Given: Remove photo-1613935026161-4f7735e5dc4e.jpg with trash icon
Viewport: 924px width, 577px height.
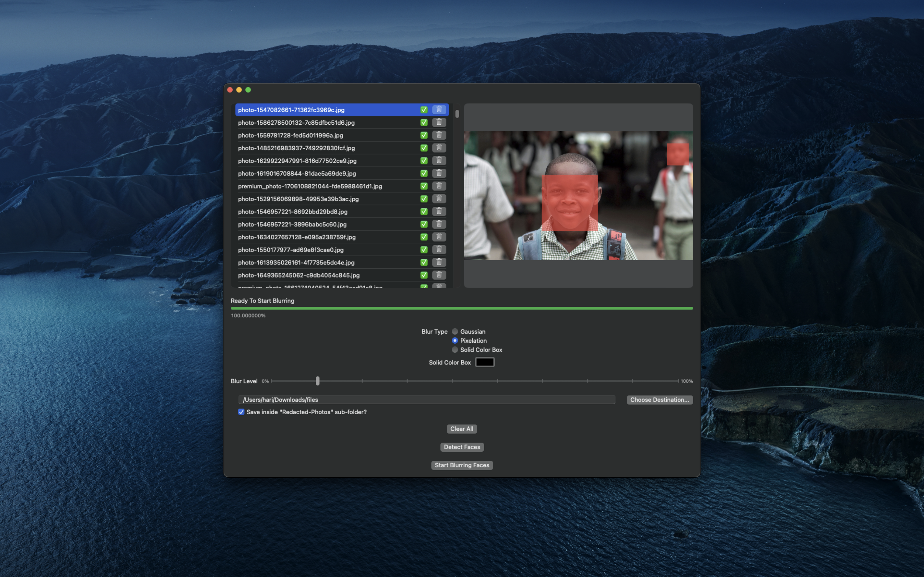Looking at the screenshot, I should coord(439,262).
